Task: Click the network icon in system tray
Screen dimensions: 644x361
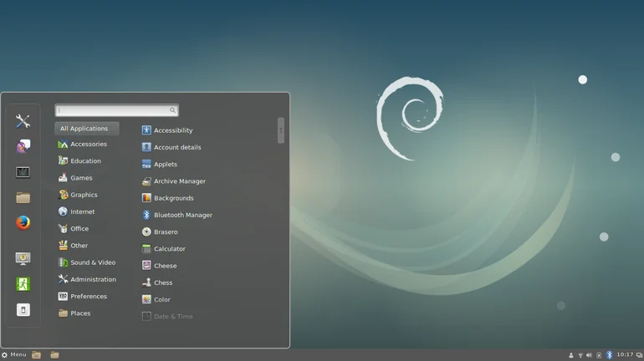Action: (x=580, y=355)
